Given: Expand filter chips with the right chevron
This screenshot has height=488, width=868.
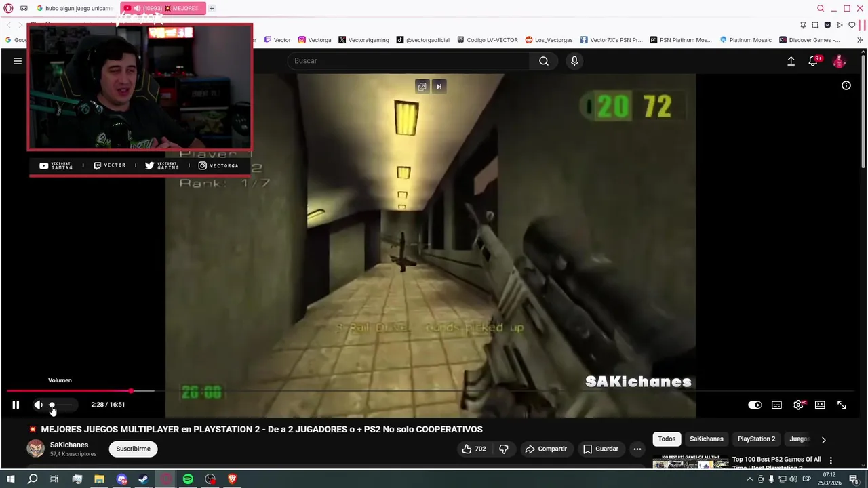Looking at the screenshot, I should pyautogui.click(x=823, y=440).
